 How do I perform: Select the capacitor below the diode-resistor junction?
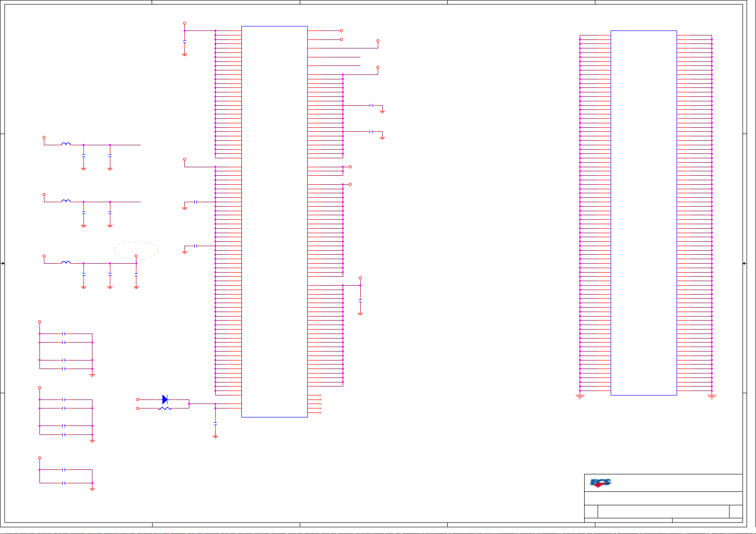215,423
